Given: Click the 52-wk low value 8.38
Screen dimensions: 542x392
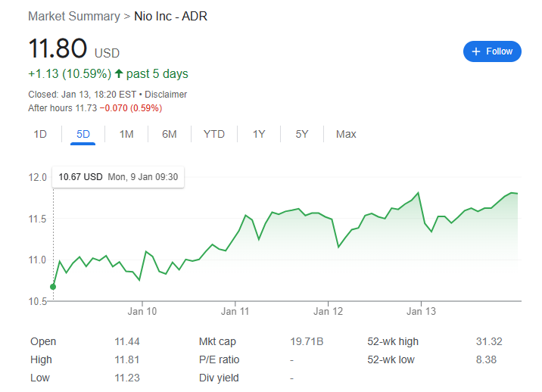Looking at the screenshot, I should 486,360.
